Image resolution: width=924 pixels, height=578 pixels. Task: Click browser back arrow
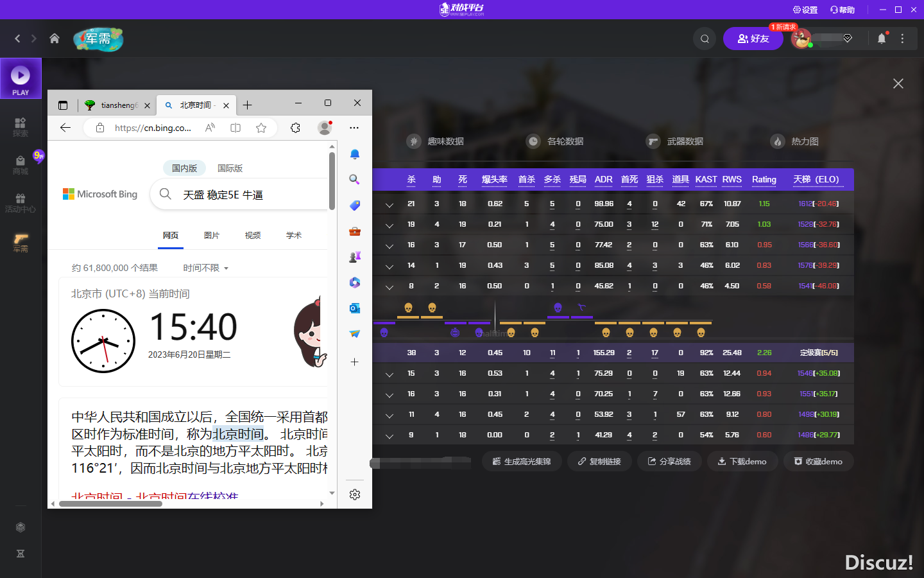(65, 128)
